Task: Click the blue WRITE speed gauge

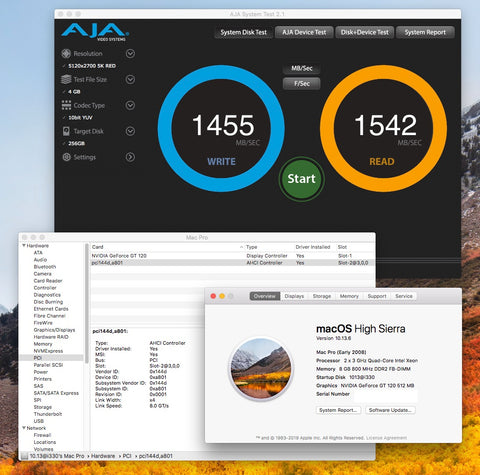Action: pyautogui.click(x=221, y=128)
